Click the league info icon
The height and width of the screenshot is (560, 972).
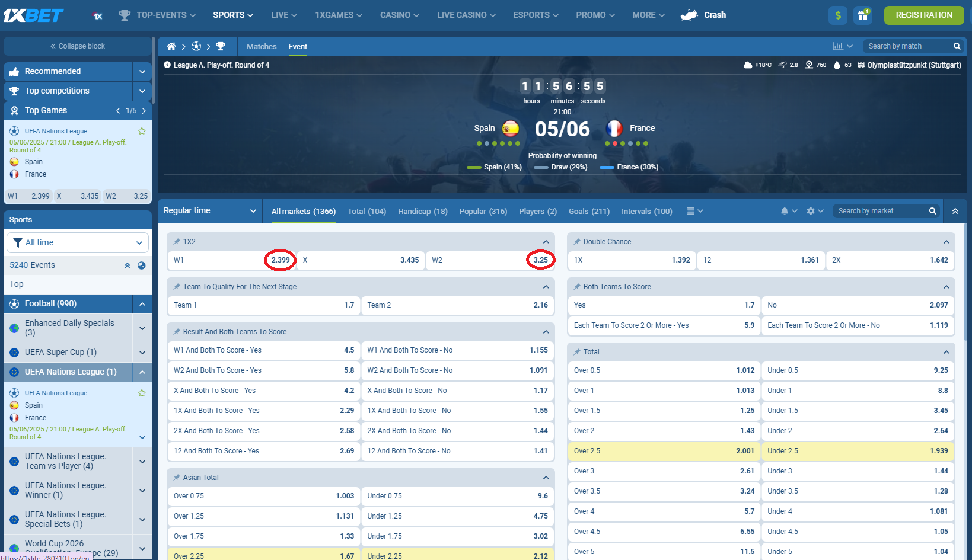pyautogui.click(x=167, y=65)
